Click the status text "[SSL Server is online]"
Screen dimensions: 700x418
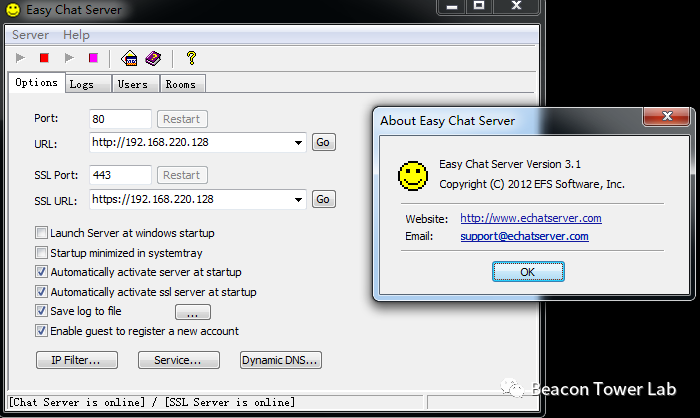pyautogui.click(x=230, y=402)
